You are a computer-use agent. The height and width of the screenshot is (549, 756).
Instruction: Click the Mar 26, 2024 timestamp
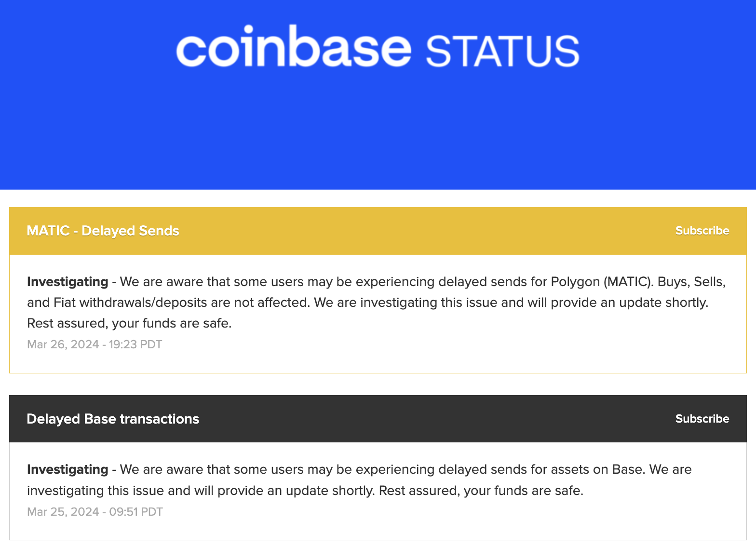tap(94, 344)
